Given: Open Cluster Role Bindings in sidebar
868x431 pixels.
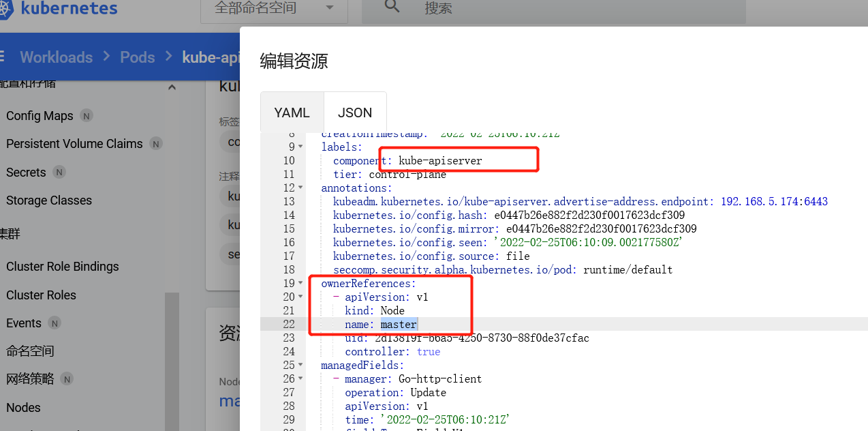Looking at the screenshot, I should [63, 267].
